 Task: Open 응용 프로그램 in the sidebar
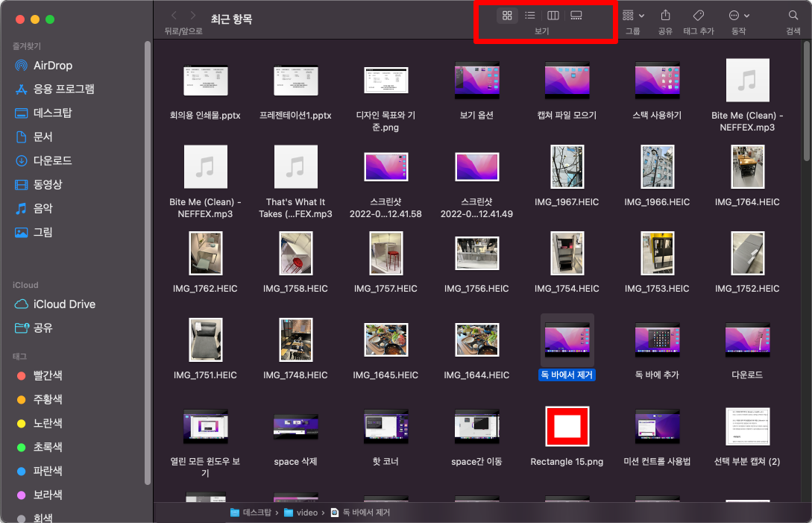coord(54,89)
